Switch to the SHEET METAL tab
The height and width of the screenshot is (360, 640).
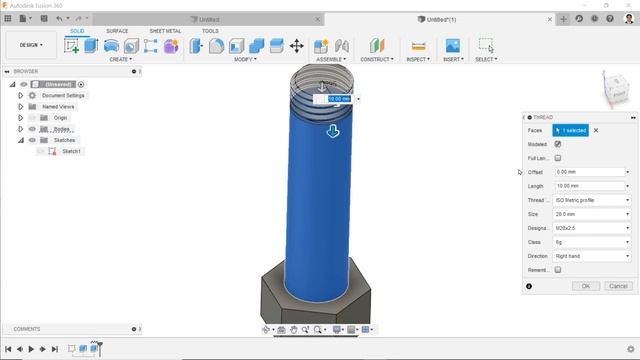[165, 31]
